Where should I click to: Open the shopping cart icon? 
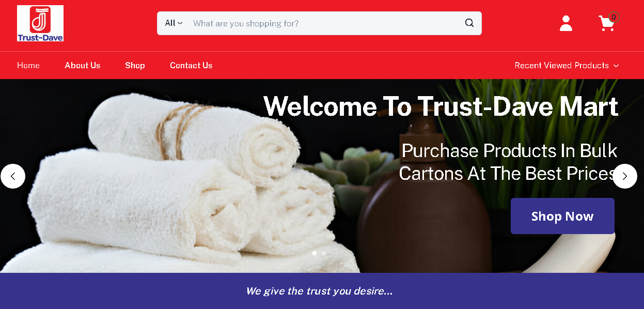point(607,24)
